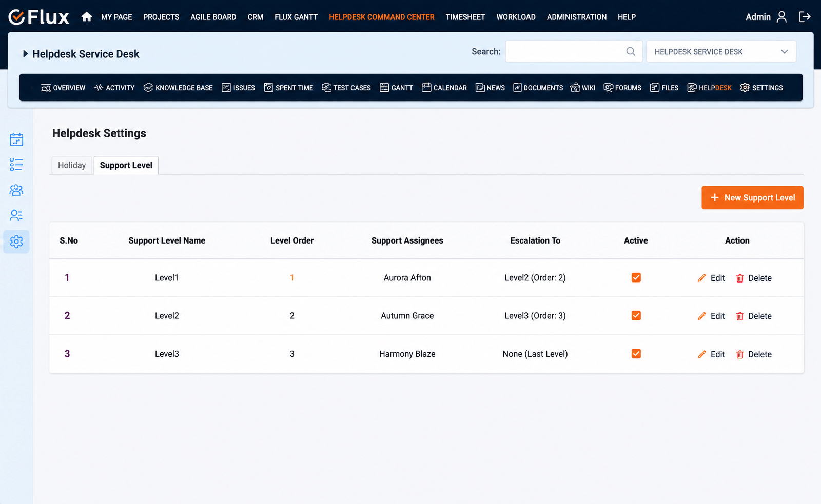Uncheck Active checkbox for Level2

pos(636,315)
